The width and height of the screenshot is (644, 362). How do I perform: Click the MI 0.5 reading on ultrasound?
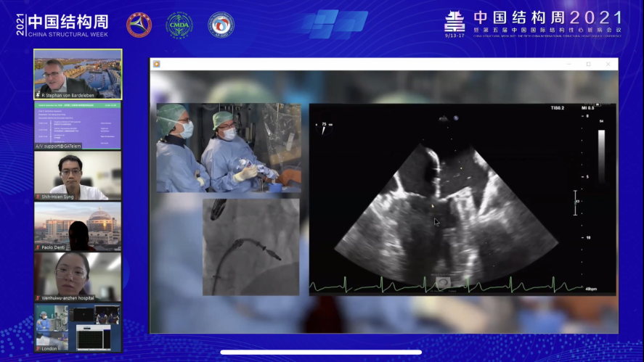coord(588,108)
